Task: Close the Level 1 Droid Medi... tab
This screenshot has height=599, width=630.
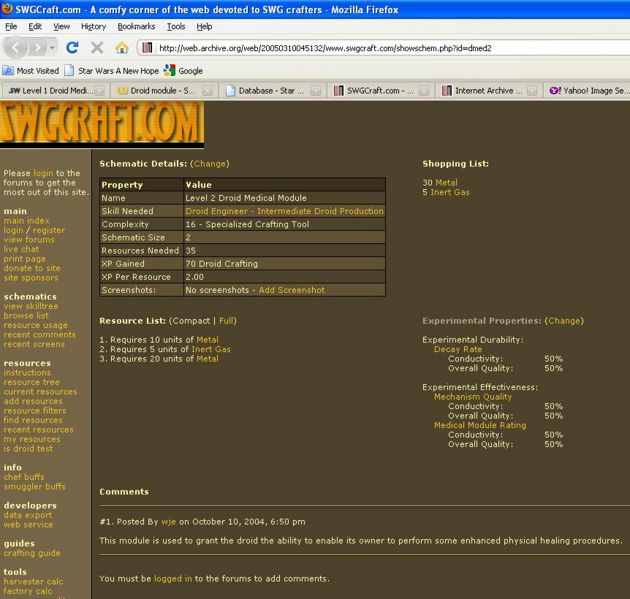Action: pyautogui.click(x=98, y=90)
